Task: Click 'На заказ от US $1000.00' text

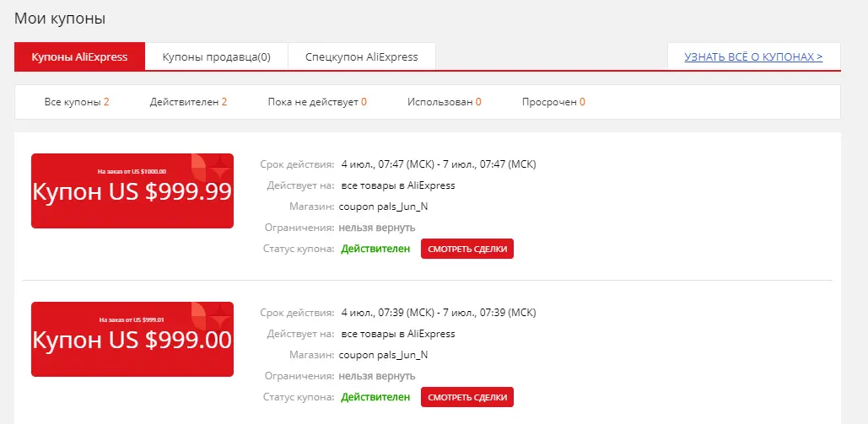Action: pos(132,171)
